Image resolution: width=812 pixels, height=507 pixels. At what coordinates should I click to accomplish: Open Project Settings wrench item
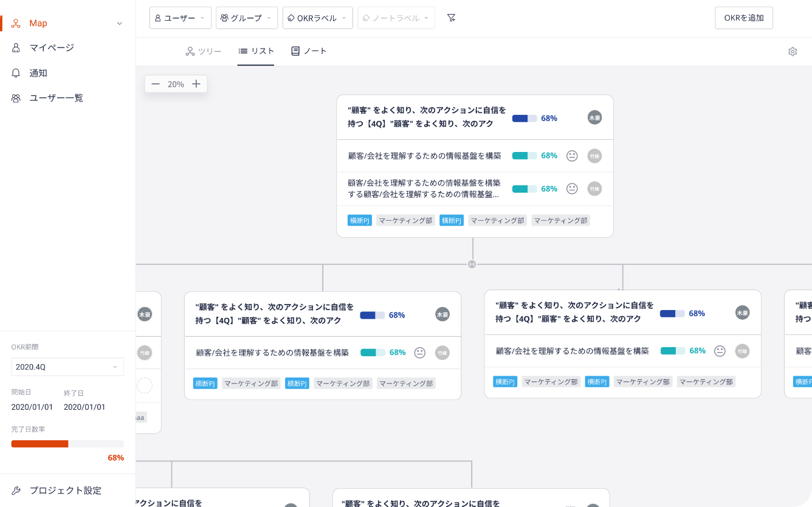pyautogui.click(x=65, y=491)
